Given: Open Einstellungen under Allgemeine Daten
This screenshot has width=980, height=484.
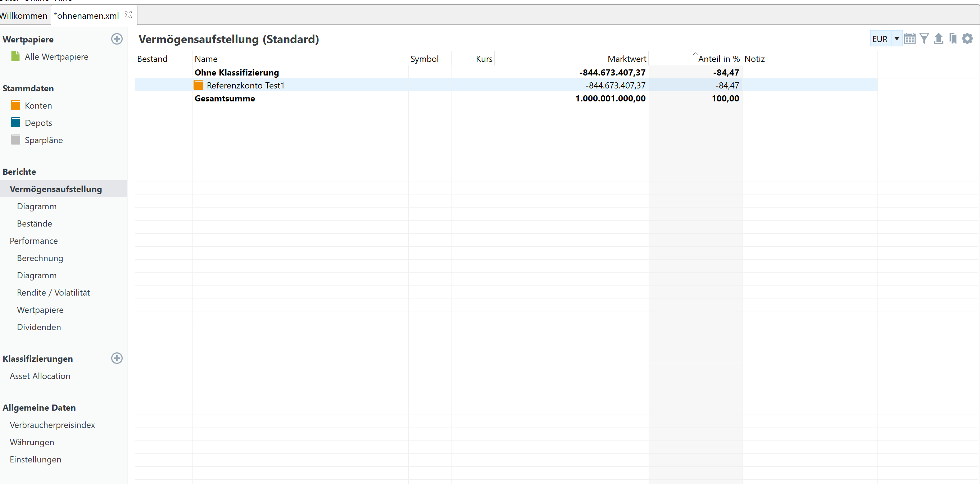Looking at the screenshot, I should 35,459.
